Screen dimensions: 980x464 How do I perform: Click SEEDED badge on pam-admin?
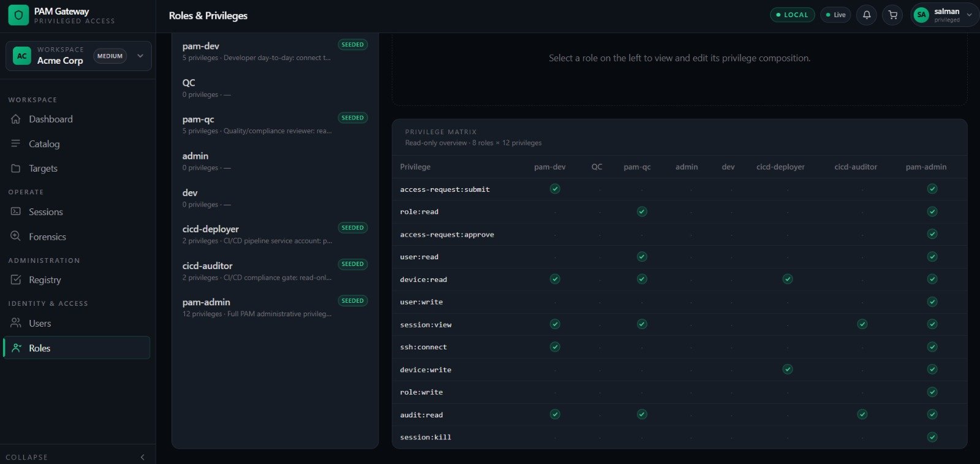[353, 301]
